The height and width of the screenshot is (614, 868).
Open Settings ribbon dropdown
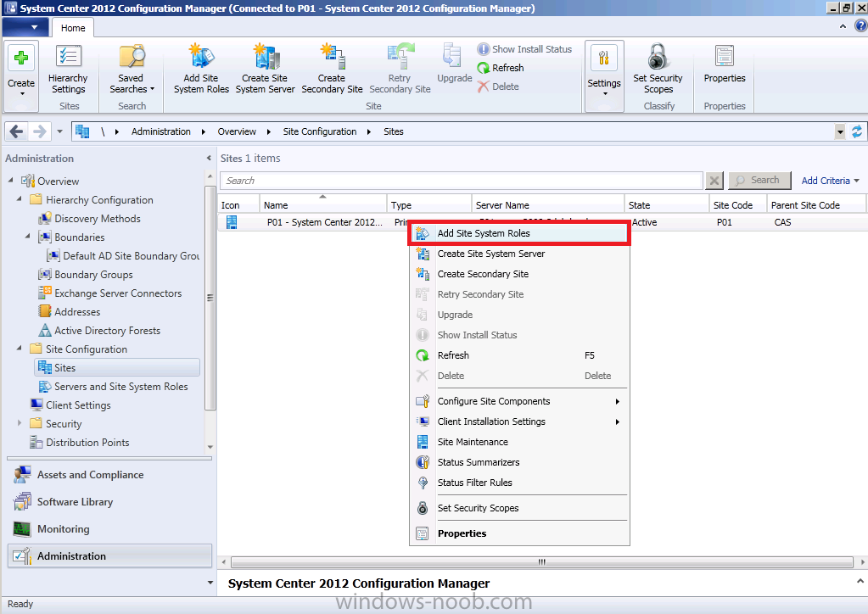[x=604, y=76]
